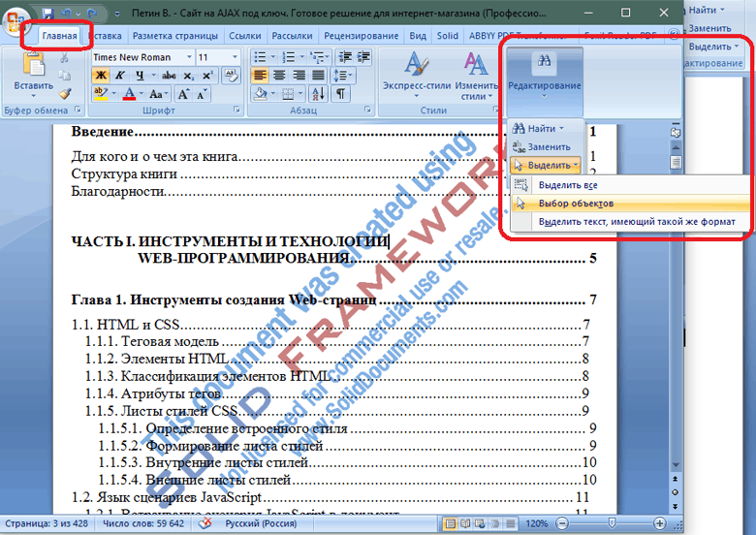Open Выделить submenu in panel
This screenshot has width=756, height=535.
click(x=546, y=165)
